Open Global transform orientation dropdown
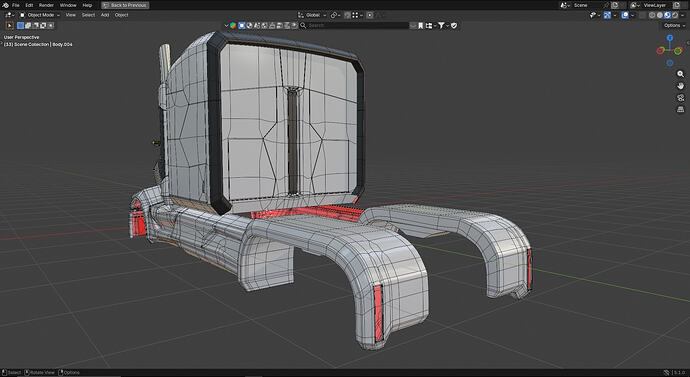 click(312, 15)
